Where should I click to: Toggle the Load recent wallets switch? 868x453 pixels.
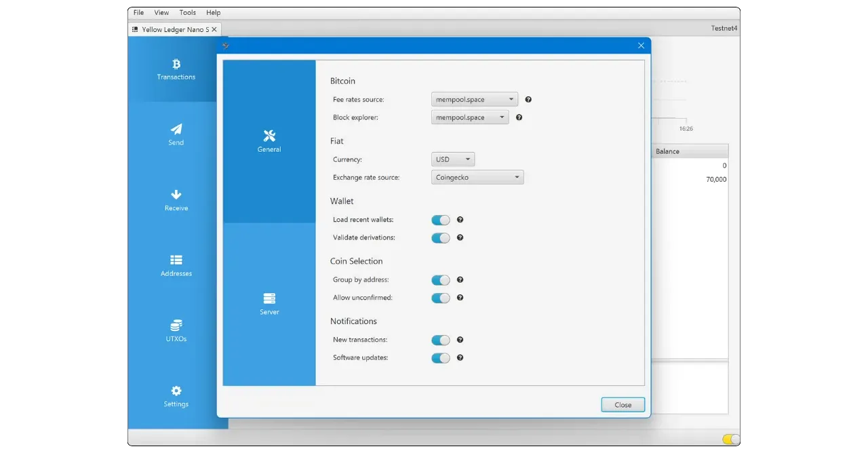pyautogui.click(x=441, y=220)
